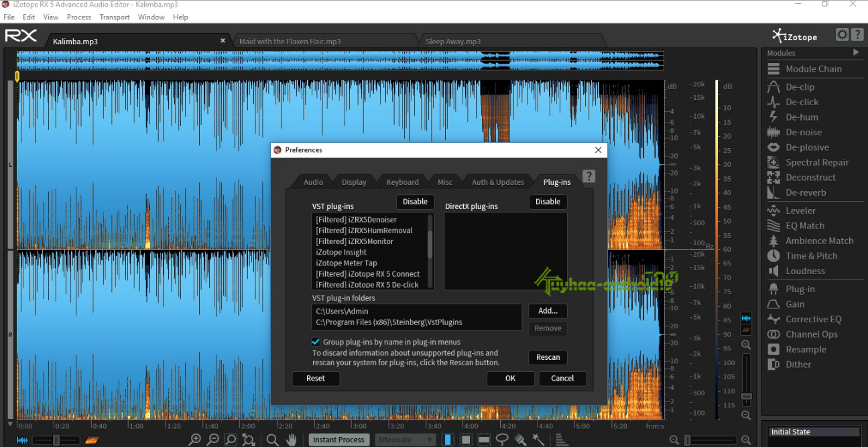
Task: Select the magnifier zoom tool in bottom toolbar
Action: 273,440
